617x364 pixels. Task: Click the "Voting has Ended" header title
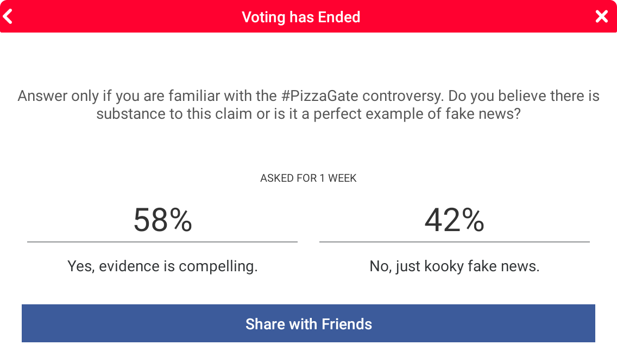click(301, 17)
